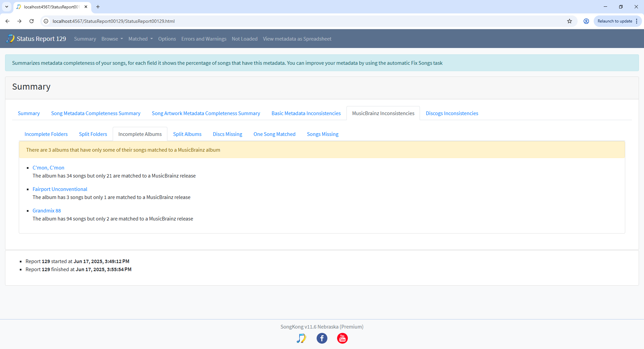Open the browser profile icon
Viewport: 644px width, 349px height.
click(x=586, y=21)
